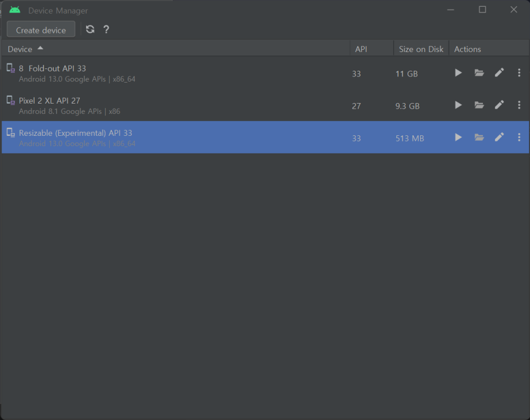Click the 11 GB size value
Screen dimensions: 530x420
click(407, 74)
